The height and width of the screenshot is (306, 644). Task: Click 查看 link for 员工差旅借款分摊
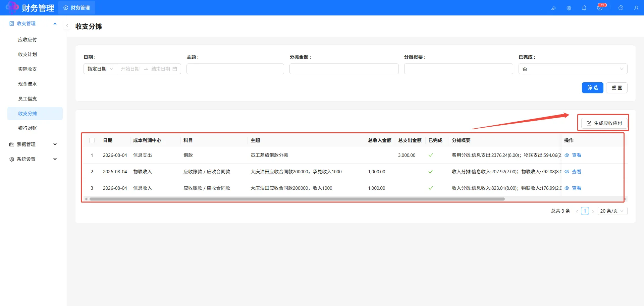point(576,155)
